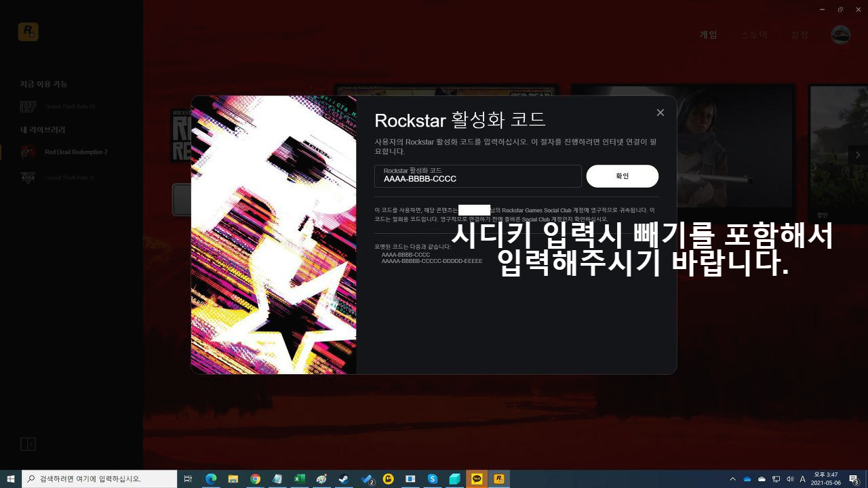Open Steam from the taskbar
Viewport: 868px width, 488px height.
[343, 479]
